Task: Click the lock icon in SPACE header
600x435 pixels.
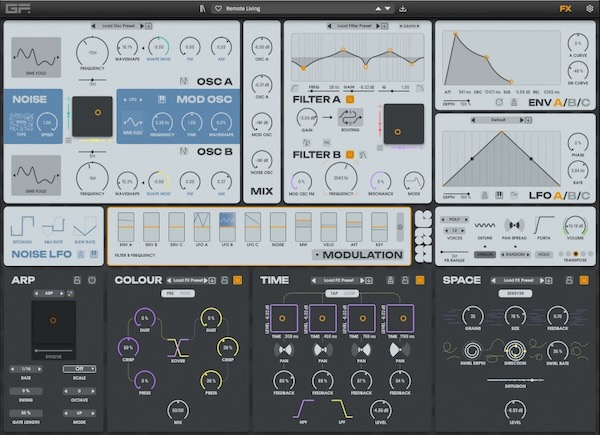Action: coord(568,280)
